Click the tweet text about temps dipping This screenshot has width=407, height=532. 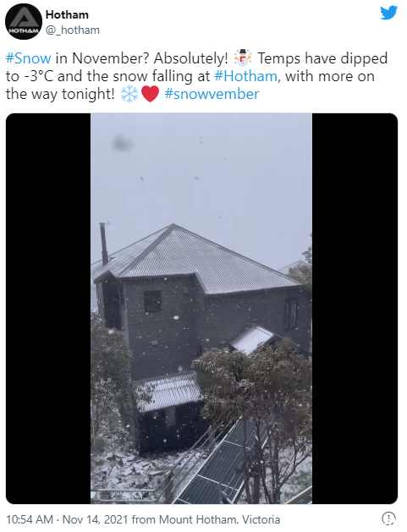coord(197,76)
